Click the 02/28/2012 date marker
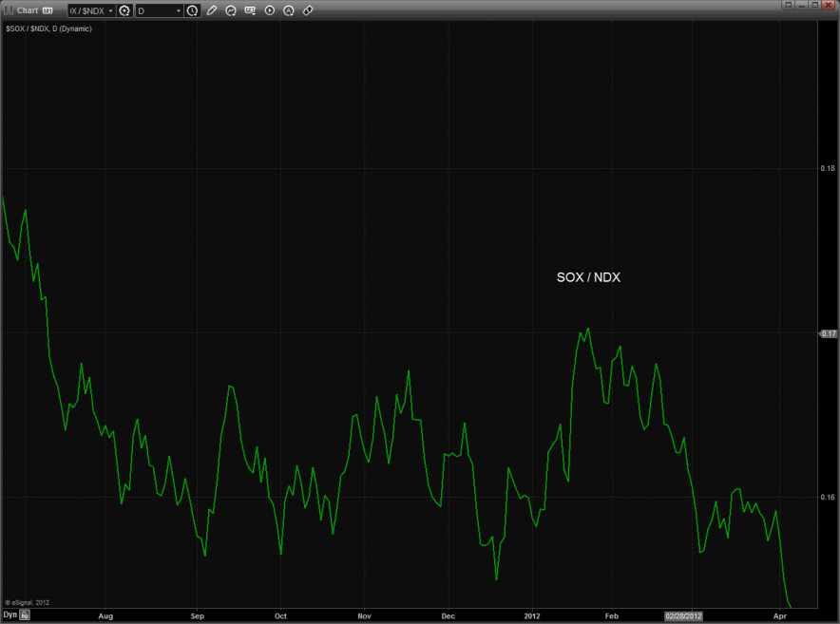Screen dimensions: 840x624 684,615
